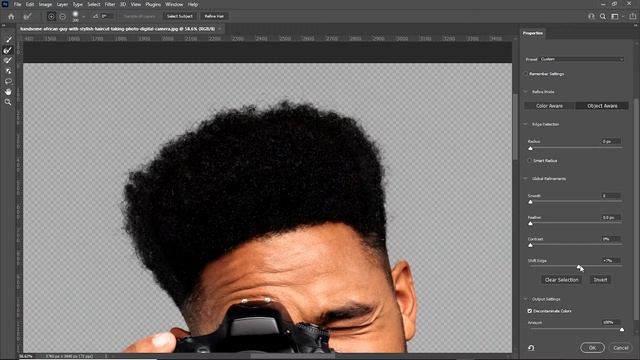Open the workspace switcher dropdown arrow

coord(623,17)
